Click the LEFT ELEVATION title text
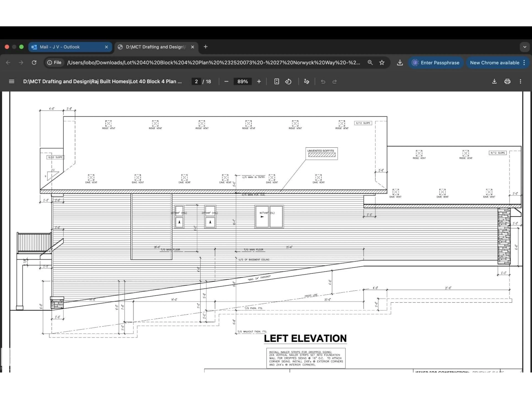This screenshot has height=399, width=532. (305, 338)
